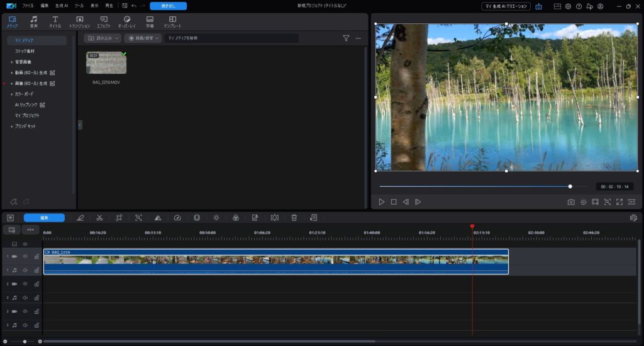Open the color adjustment circles icon
This screenshot has width=644, height=346.
tap(236, 218)
